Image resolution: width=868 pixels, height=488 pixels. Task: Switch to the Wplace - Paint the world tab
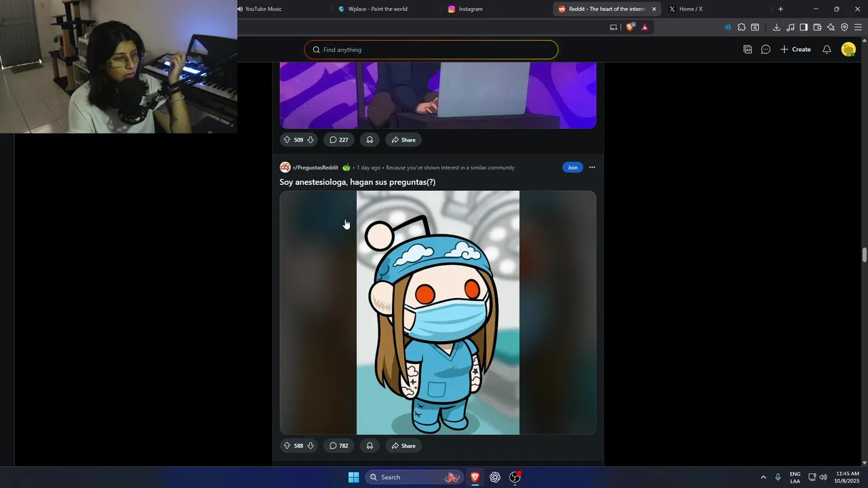pos(387,9)
